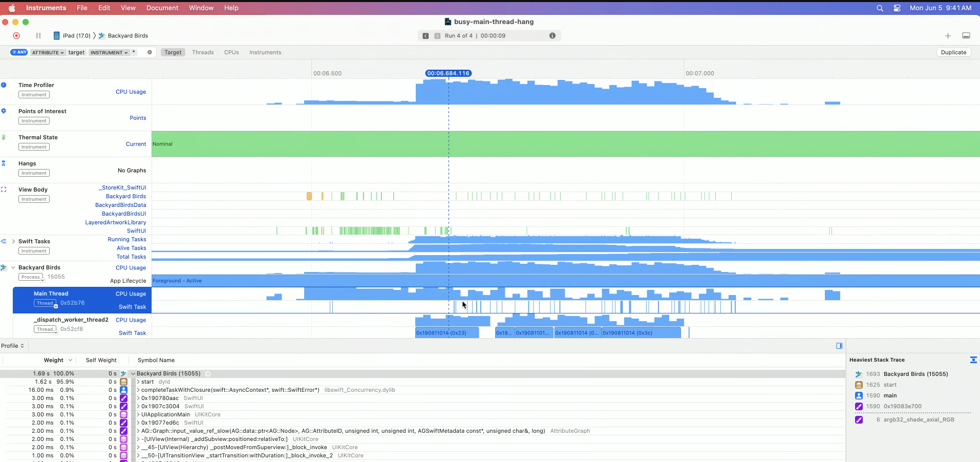Toggle the extended detail sidebar icon
This screenshot has height=462, width=980.
click(839, 346)
